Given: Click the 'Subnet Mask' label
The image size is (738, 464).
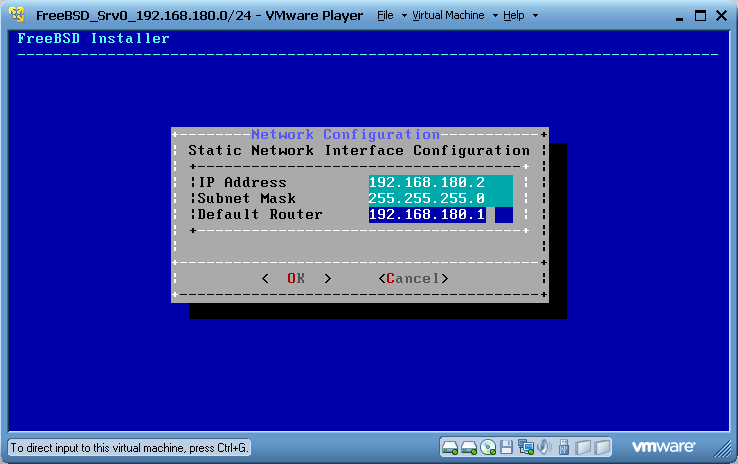Looking at the screenshot, I should [247, 199].
